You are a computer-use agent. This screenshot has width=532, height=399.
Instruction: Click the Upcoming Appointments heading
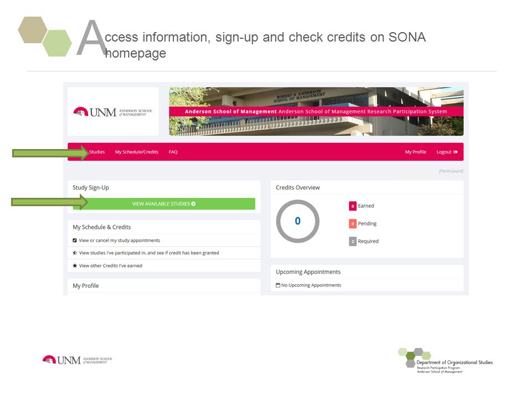coord(308,272)
